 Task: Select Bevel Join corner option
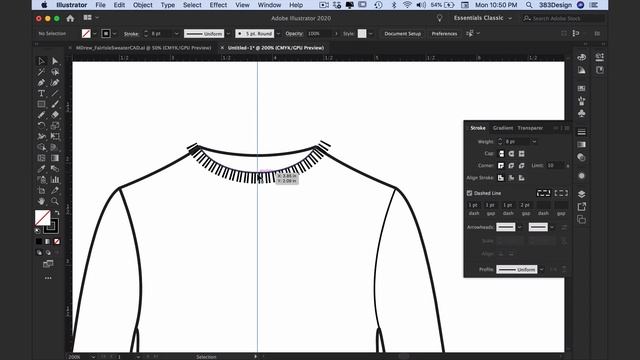(522, 166)
